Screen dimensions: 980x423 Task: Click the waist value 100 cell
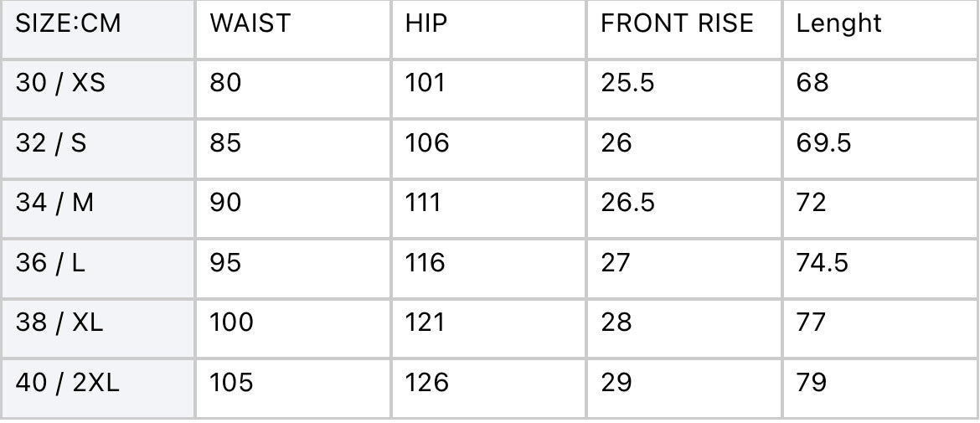point(231,322)
